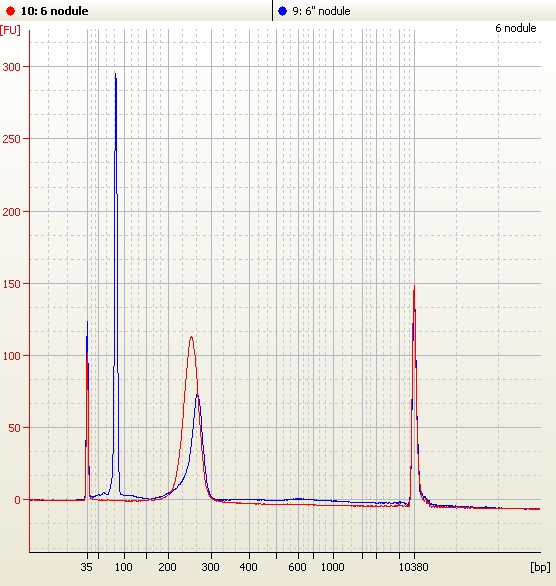Click the 600 label on the x-axis
This screenshot has height=586, width=556.
(x=297, y=567)
